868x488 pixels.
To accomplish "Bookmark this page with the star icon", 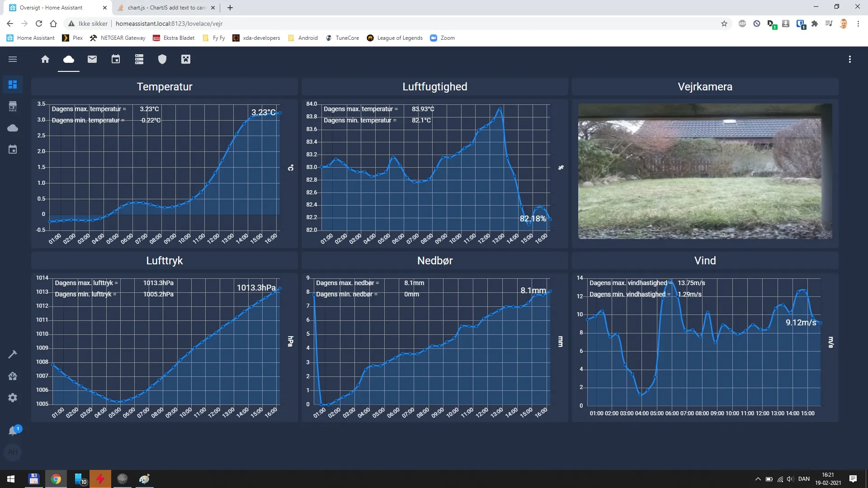I will tap(724, 23).
